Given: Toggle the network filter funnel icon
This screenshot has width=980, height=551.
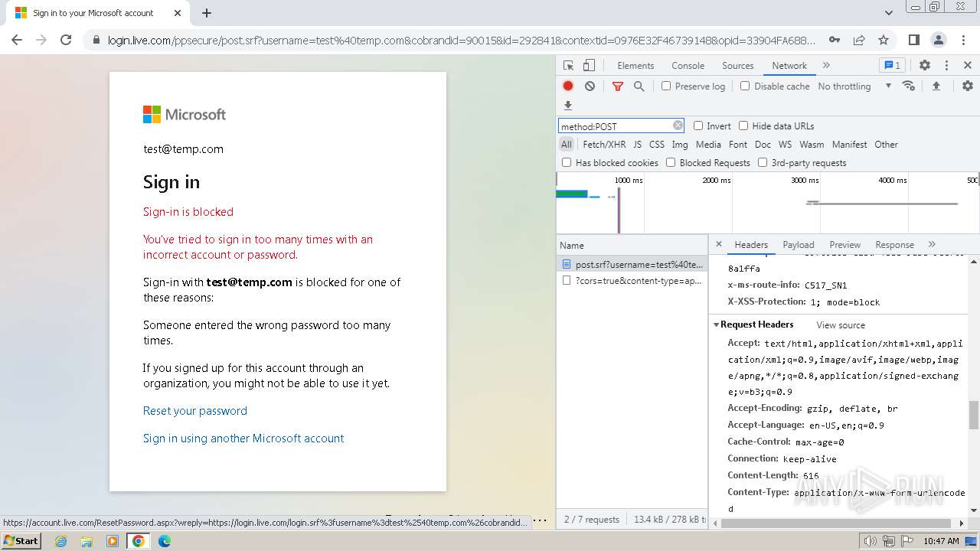Looking at the screenshot, I should [618, 86].
